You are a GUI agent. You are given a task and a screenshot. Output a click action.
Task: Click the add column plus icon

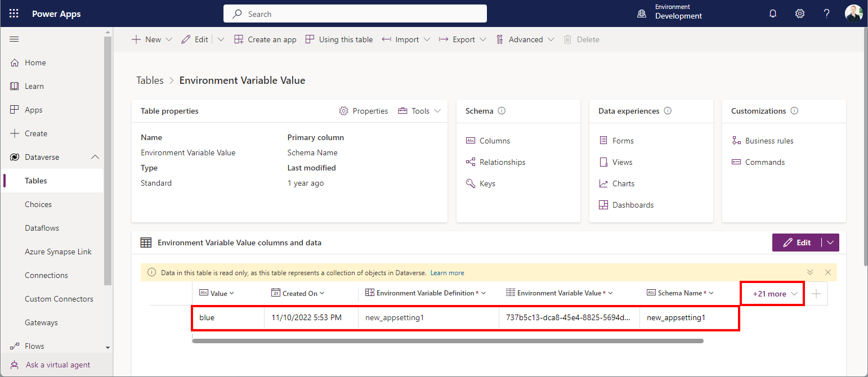(x=816, y=294)
